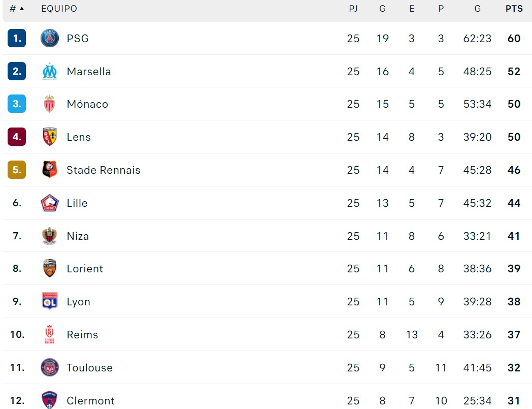Open the Clermont team link
The image size is (532, 409).
coord(91,401)
